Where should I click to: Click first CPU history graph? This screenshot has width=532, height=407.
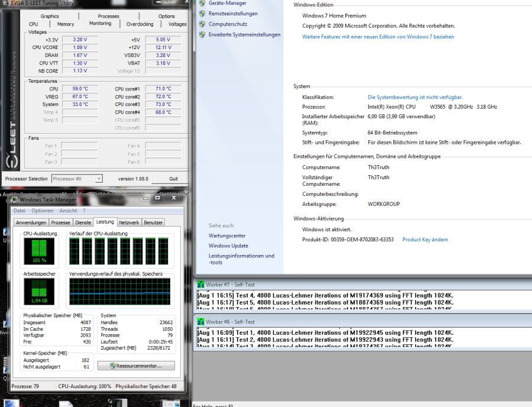[x=74, y=251]
